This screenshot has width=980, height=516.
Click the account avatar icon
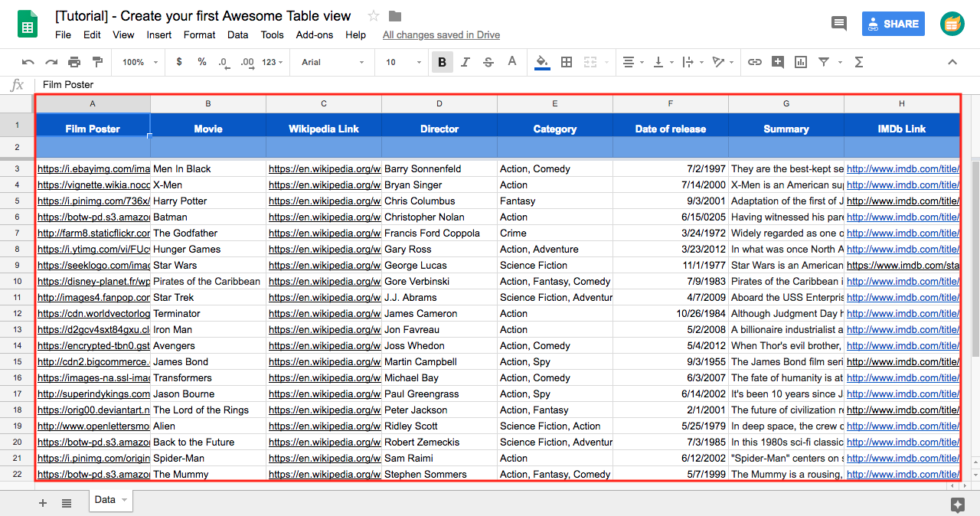[952, 24]
